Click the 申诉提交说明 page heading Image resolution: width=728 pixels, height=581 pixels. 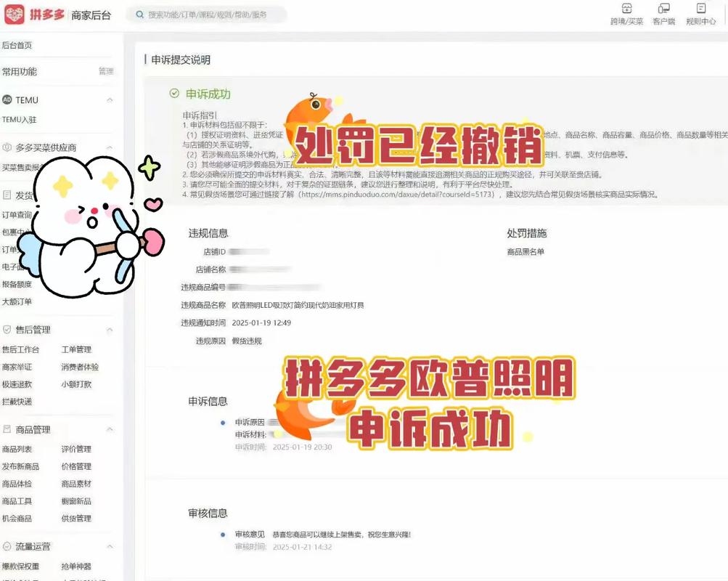coord(181,60)
